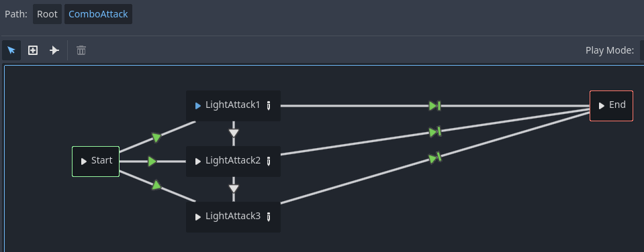Click the pencil icon on LightAttack3

269,216
